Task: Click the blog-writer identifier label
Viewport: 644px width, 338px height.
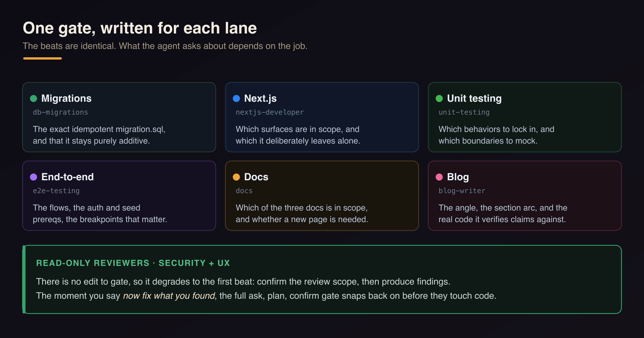Action: (x=462, y=191)
